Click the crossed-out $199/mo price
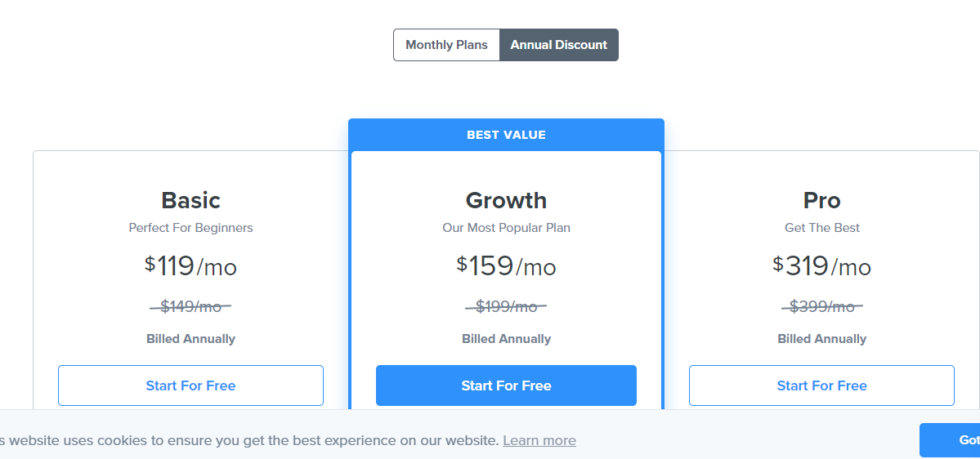 506,306
